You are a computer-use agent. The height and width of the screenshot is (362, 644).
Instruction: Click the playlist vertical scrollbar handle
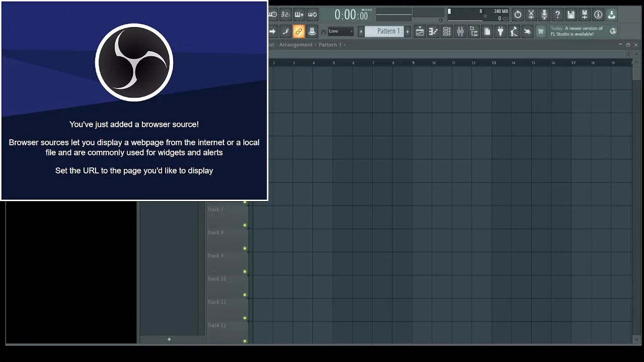[x=636, y=73]
